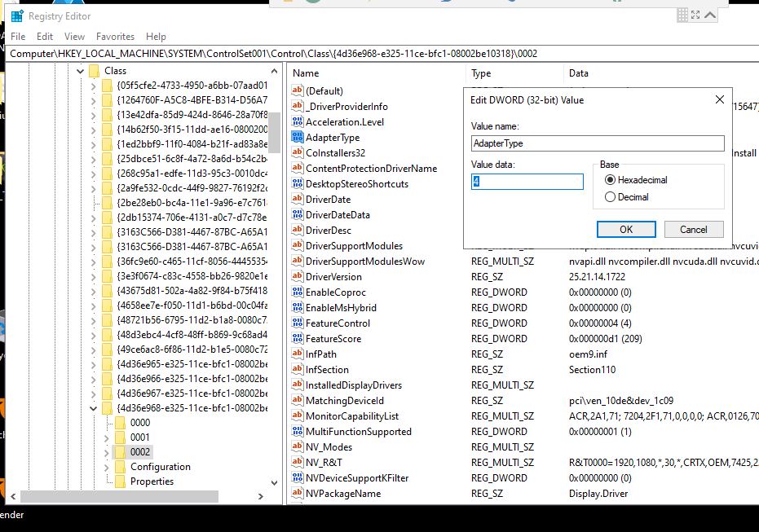The height and width of the screenshot is (532, 759).
Task: Expand the 0002 subkey
Action: click(107, 453)
